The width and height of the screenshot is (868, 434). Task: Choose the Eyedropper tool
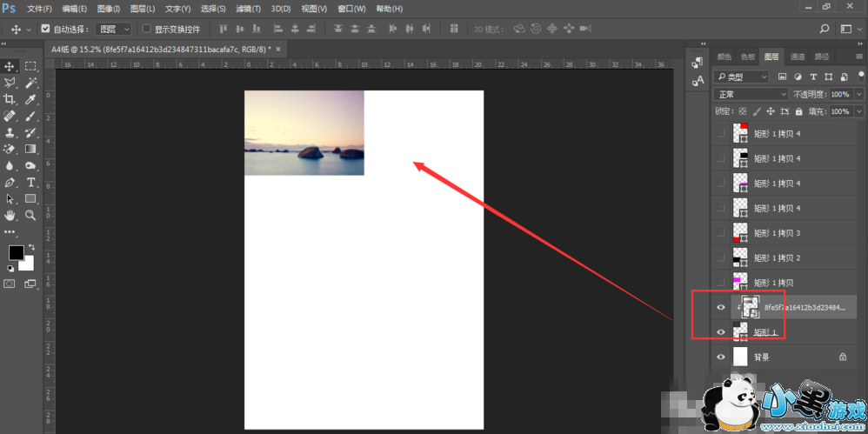30,99
